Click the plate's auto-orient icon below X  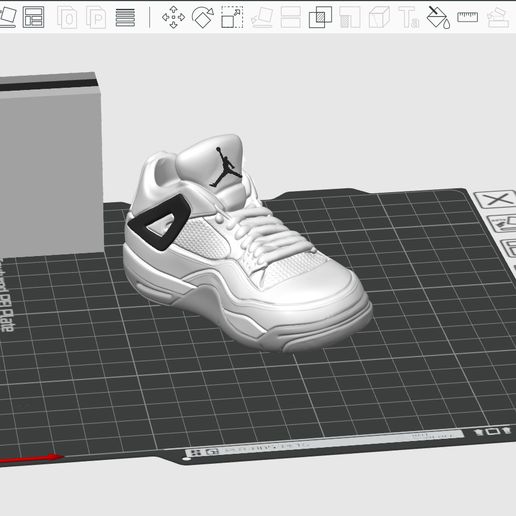click(x=503, y=223)
